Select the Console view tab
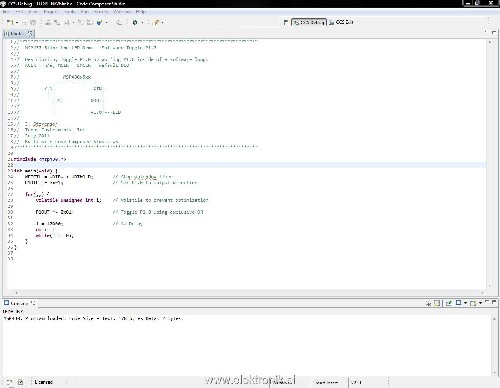 click(x=19, y=303)
